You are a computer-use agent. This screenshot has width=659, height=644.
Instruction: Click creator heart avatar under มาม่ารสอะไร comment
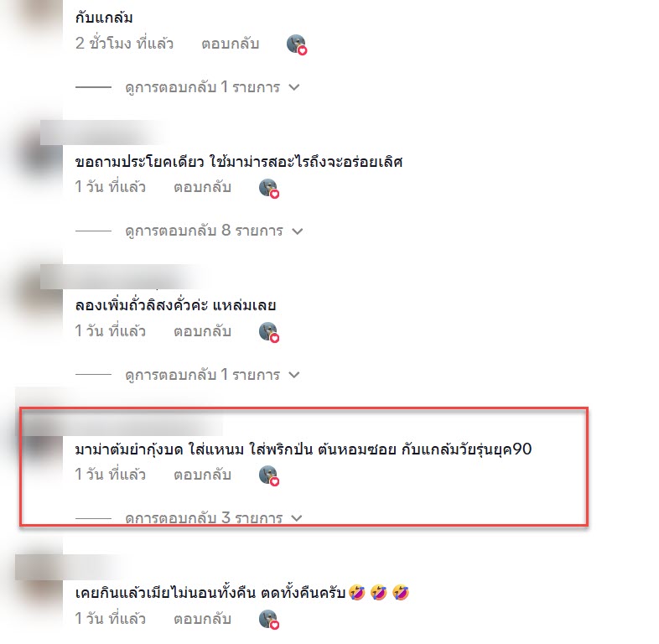[269, 189]
